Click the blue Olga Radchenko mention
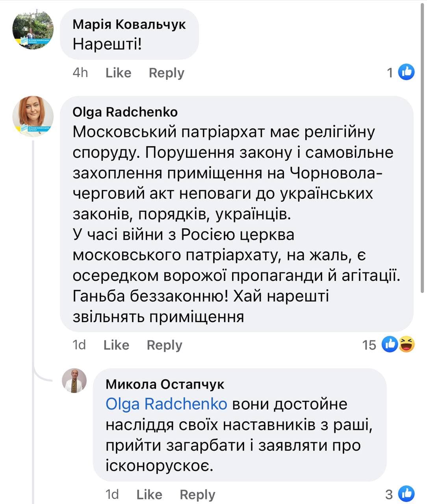The height and width of the screenshot is (504, 427). click(x=166, y=404)
